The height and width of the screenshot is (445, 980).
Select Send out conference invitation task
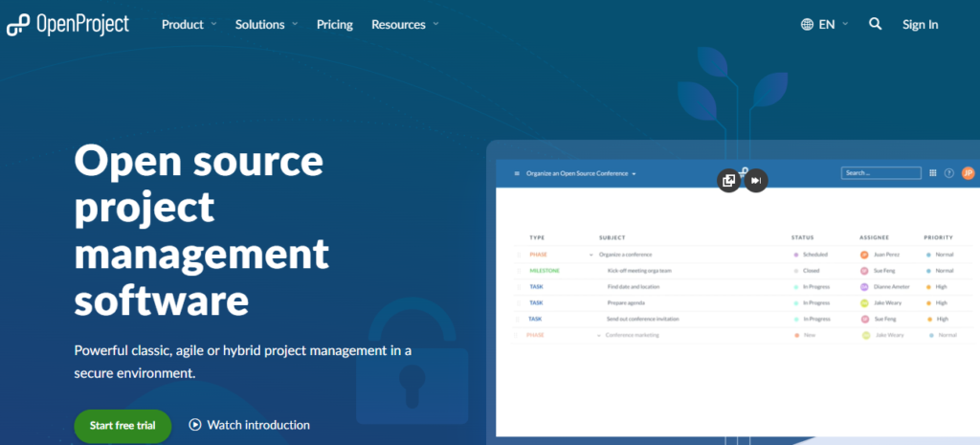point(643,319)
